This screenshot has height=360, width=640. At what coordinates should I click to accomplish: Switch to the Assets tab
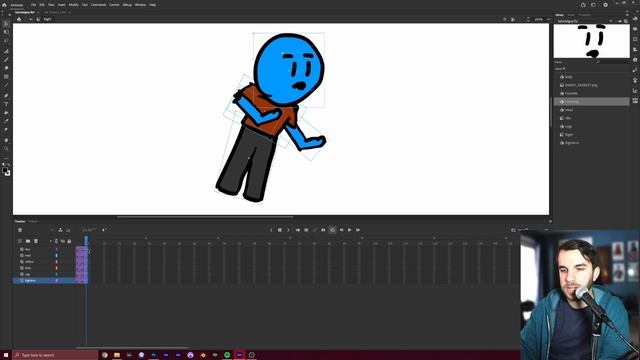coord(571,15)
